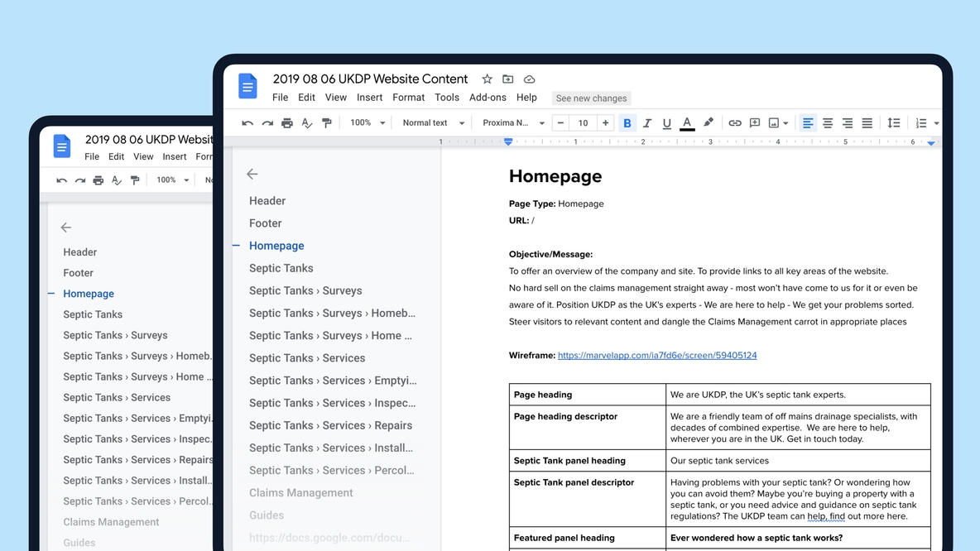
Task: Click the See new changes button
Action: 591,98
